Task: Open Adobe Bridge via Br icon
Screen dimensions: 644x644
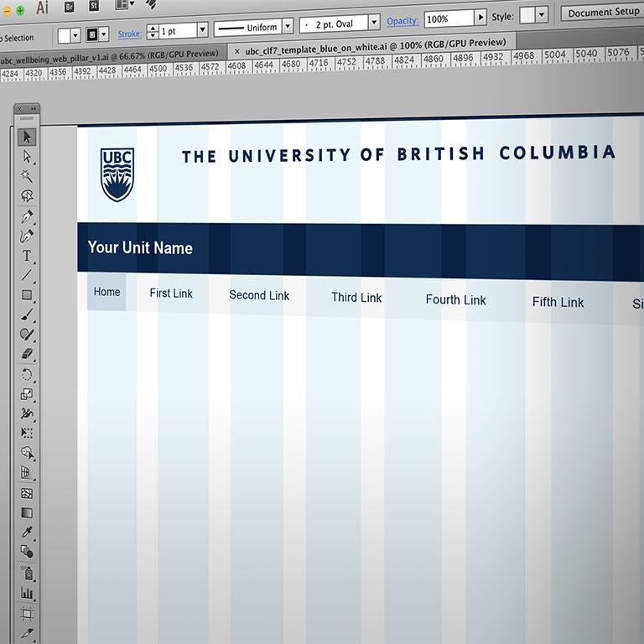Action: (x=70, y=7)
